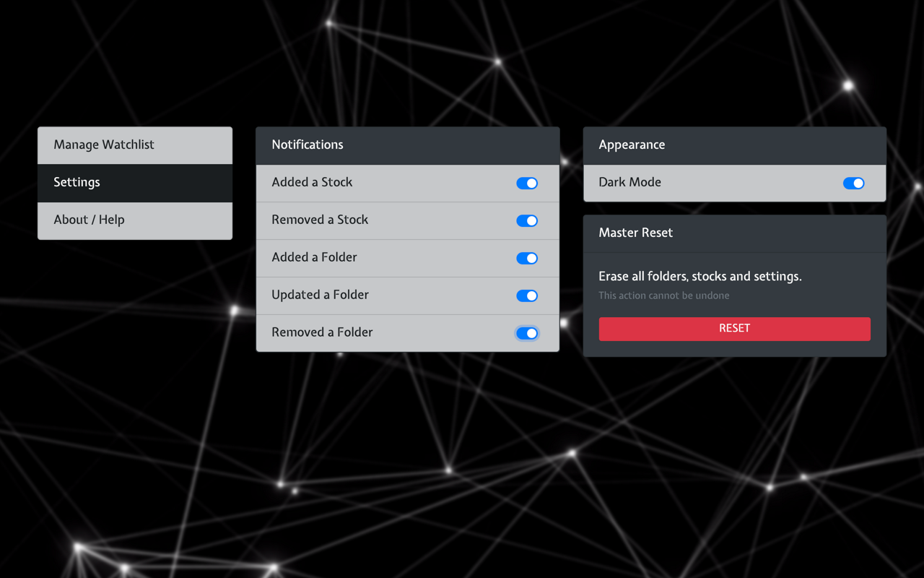
Task: Click the Notifications panel header
Action: (x=408, y=145)
